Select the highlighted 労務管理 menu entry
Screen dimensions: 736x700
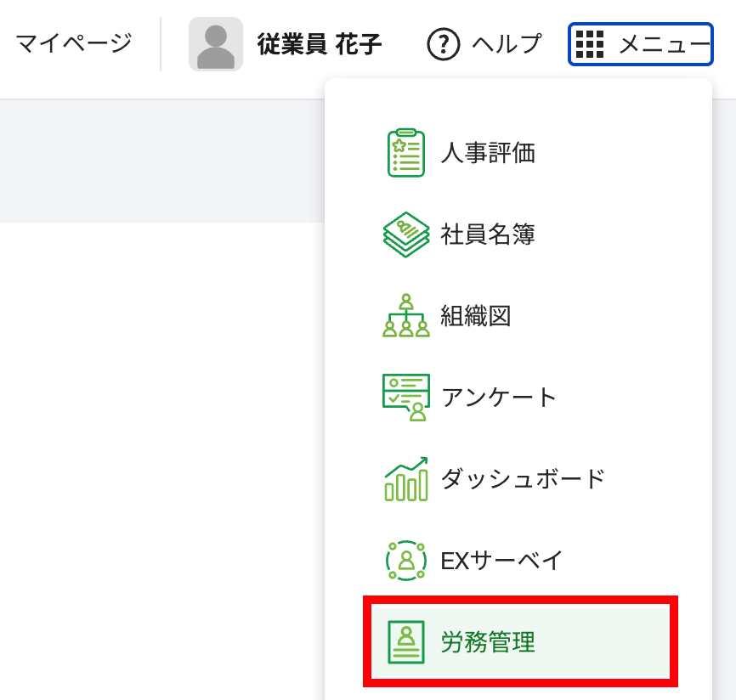[x=486, y=643]
